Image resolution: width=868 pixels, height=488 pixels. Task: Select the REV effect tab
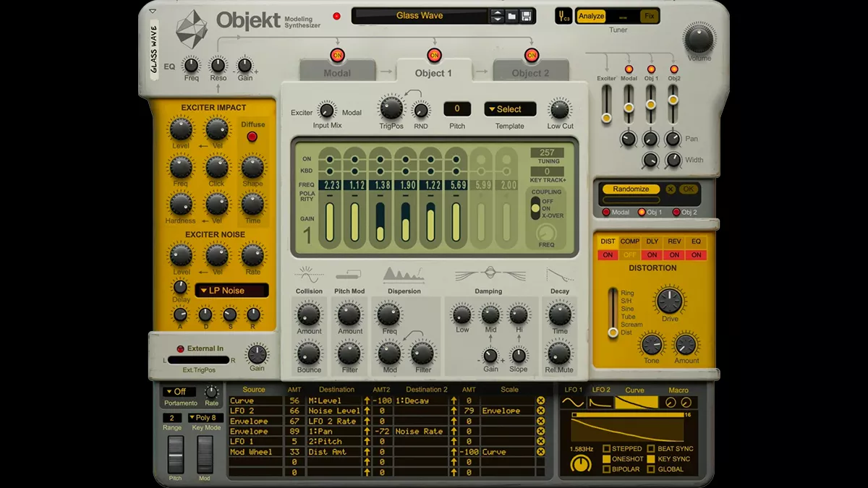(x=674, y=241)
